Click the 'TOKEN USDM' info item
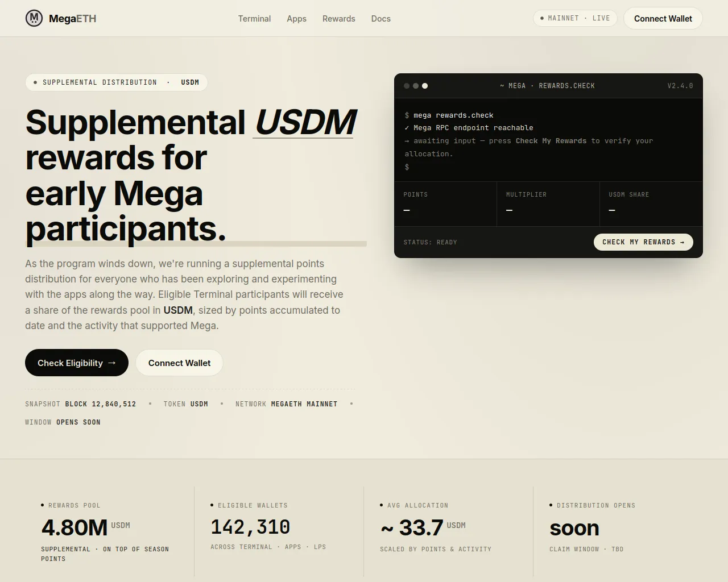Screen dimensions: 728x582 click(186, 404)
